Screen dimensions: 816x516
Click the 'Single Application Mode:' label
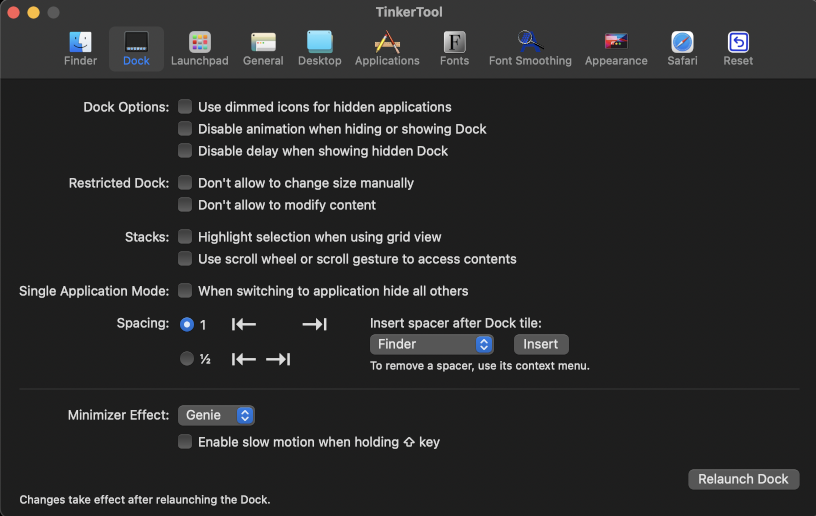pos(94,291)
